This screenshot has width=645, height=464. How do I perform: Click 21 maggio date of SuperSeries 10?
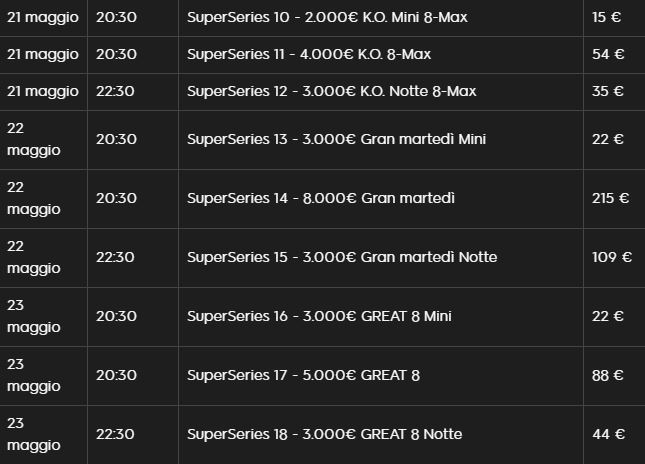[x=43, y=18]
